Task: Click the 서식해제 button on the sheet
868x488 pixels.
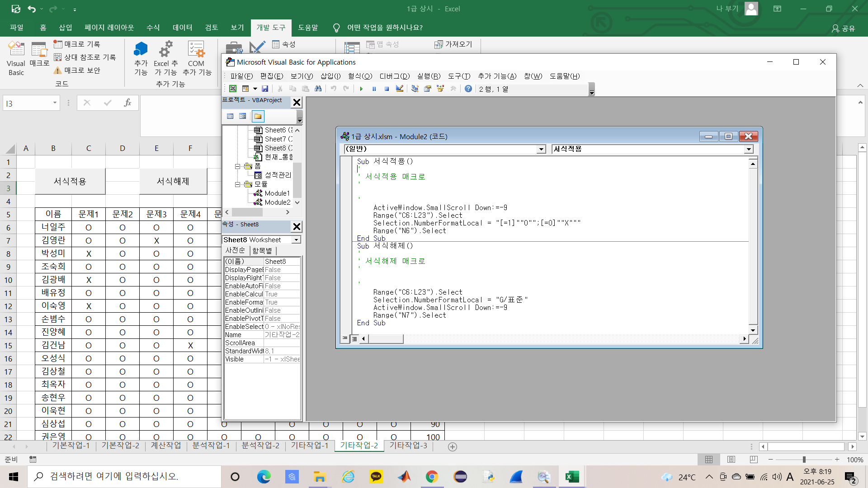Action: tap(173, 181)
